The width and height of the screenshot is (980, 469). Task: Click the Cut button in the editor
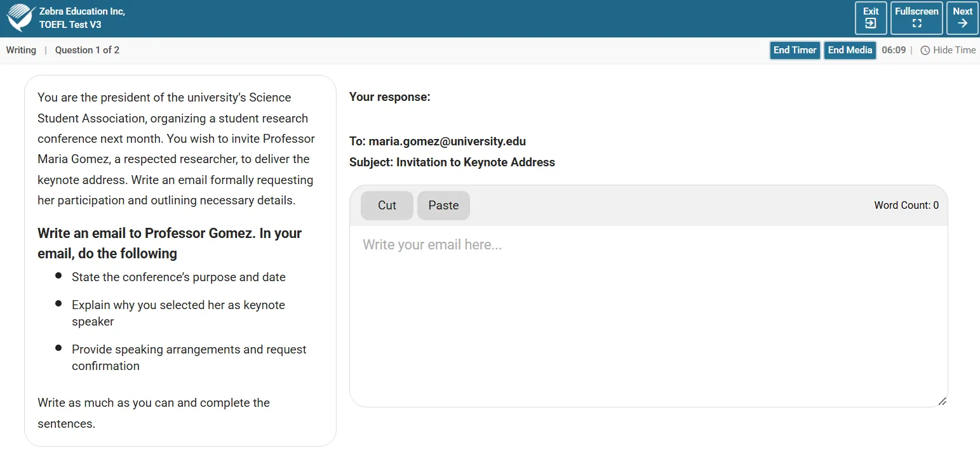tap(387, 206)
